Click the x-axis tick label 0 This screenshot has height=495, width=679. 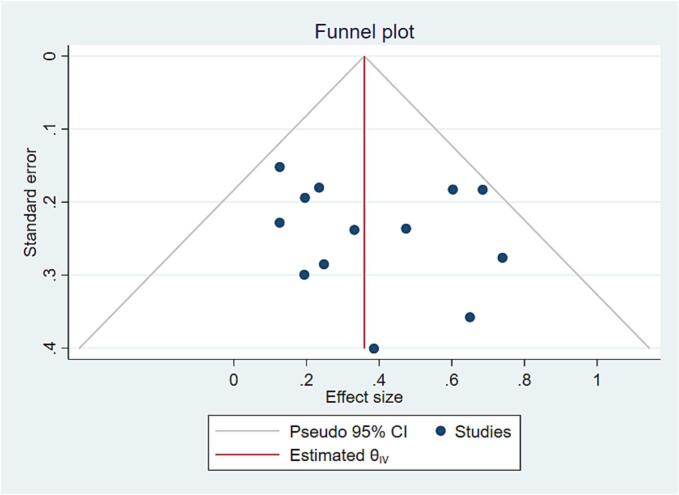coord(234,380)
